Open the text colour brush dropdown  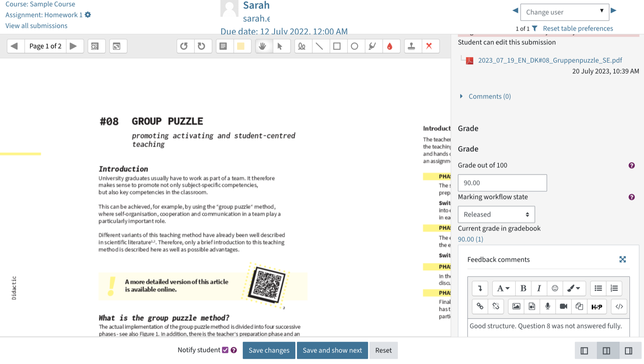click(574, 288)
